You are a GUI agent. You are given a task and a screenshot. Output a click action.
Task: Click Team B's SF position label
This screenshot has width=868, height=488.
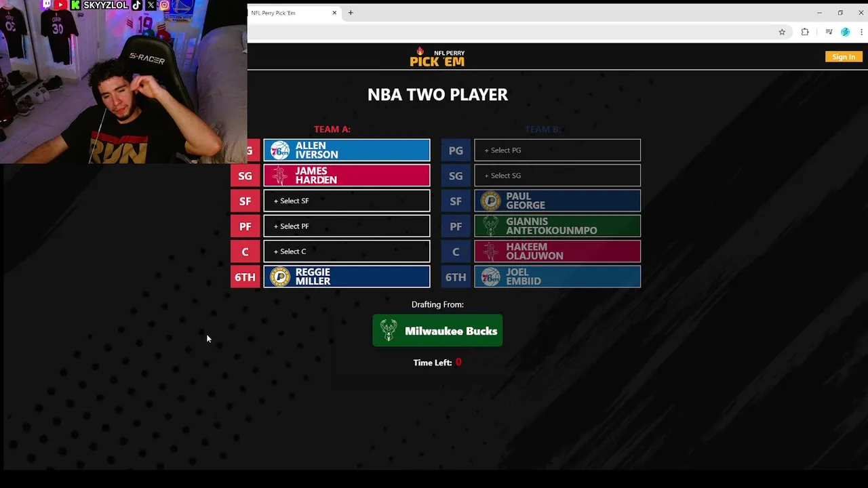[456, 201]
